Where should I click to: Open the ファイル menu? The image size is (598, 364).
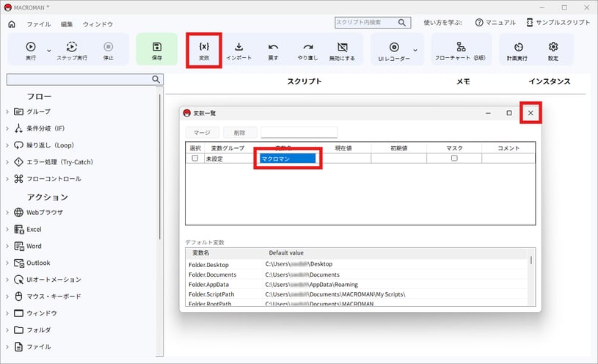(x=38, y=24)
